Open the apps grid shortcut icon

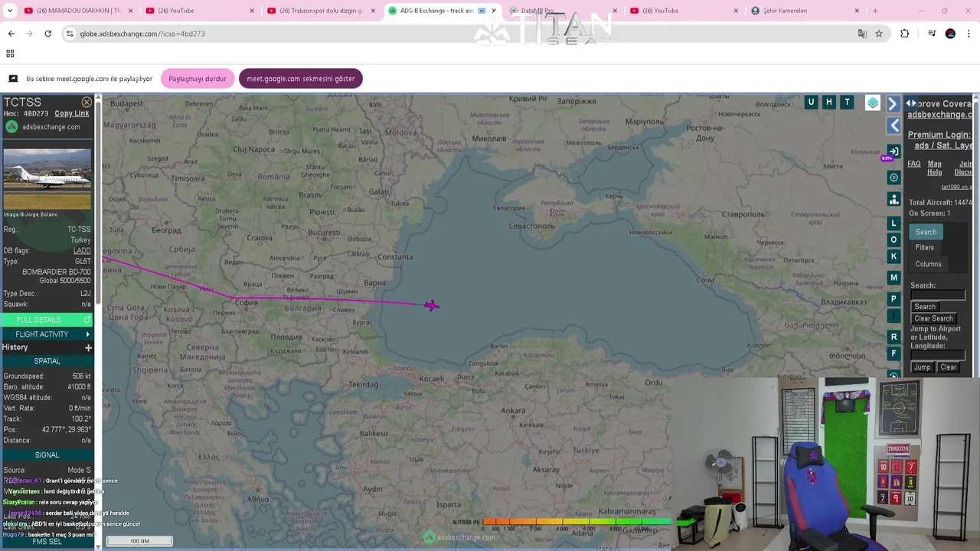10,54
